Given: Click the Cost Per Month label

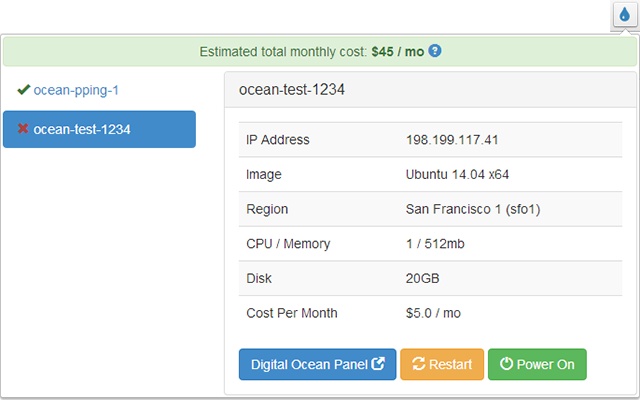Looking at the screenshot, I should 292,313.
